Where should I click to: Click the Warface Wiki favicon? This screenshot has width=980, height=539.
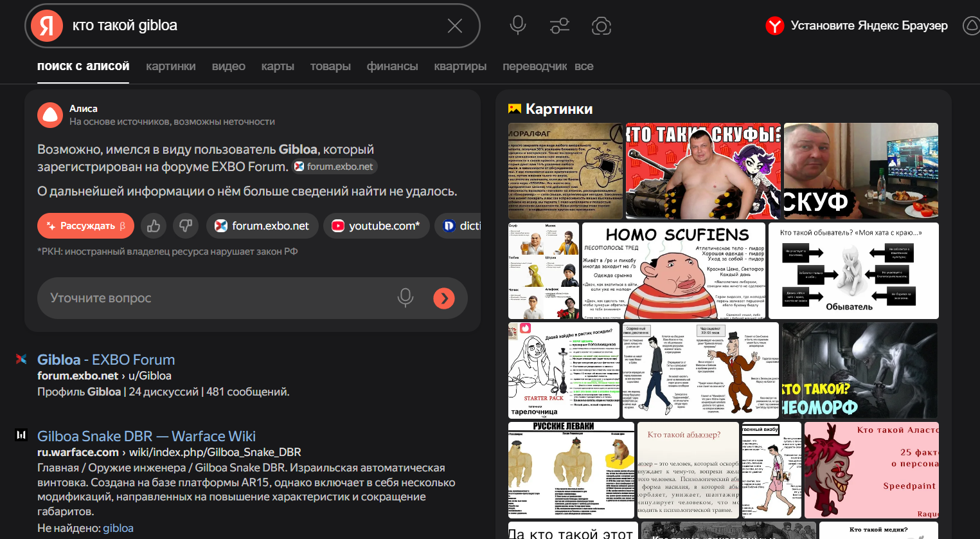tap(21, 435)
